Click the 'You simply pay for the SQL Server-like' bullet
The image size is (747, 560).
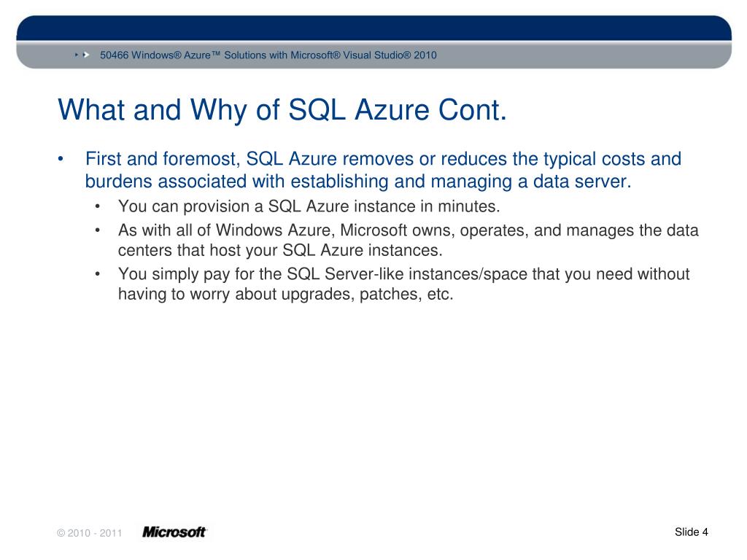403,284
